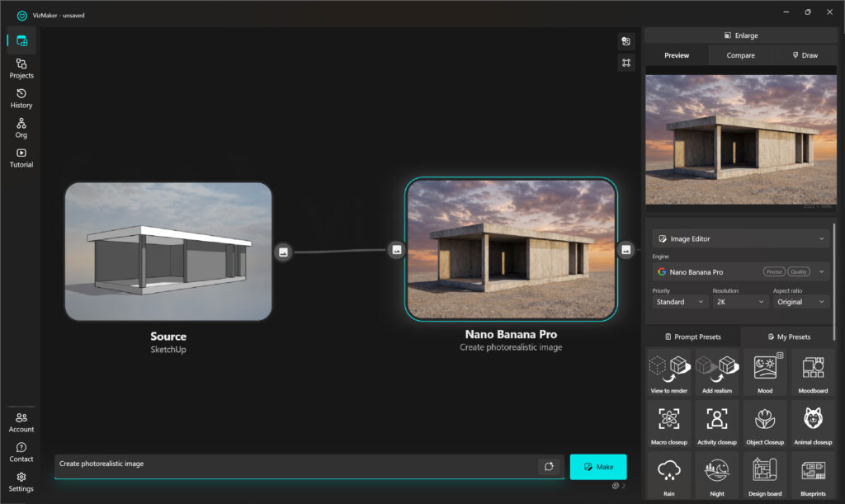Viewport: 845px width, 504px height.
Task: Click the fit-to-frame icon on the canvas
Action: pos(626,63)
